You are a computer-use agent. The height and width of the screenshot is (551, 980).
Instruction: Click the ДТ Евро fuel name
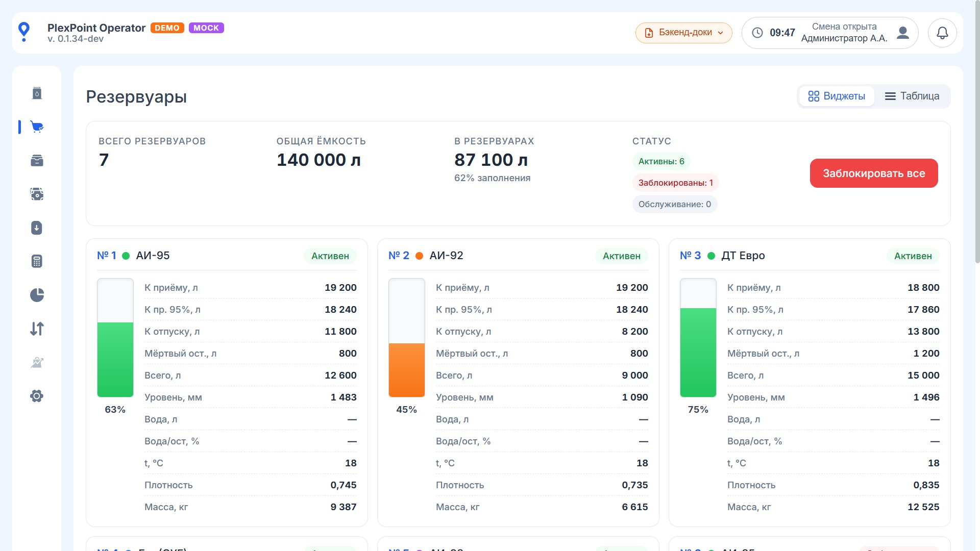[x=743, y=256]
